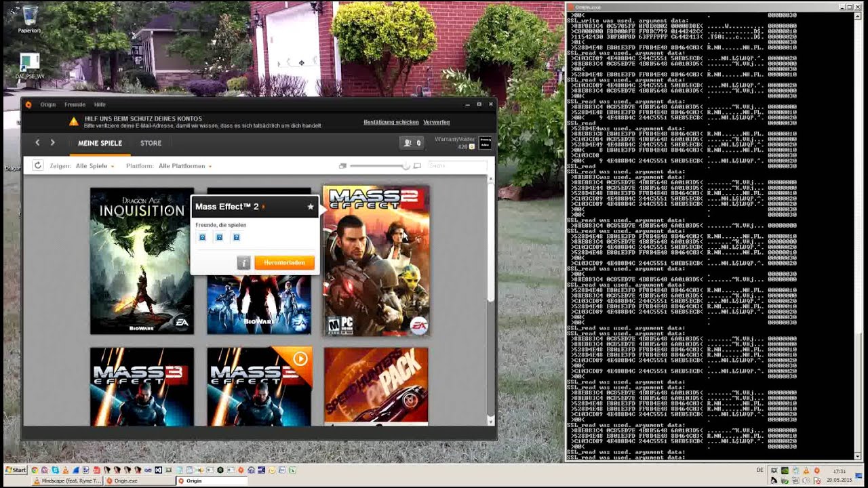Open the Origin menu

pyautogui.click(x=48, y=104)
